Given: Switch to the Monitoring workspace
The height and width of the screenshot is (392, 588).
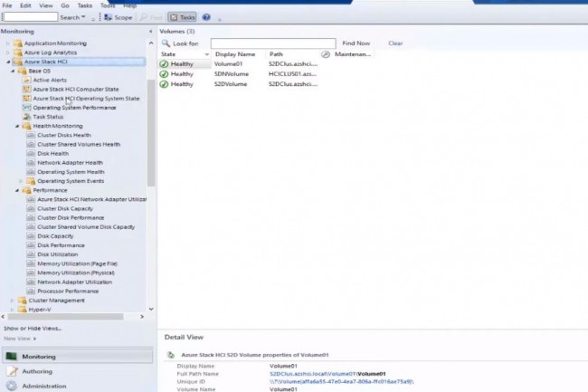Looking at the screenshot, I should (x=78, y=357).
